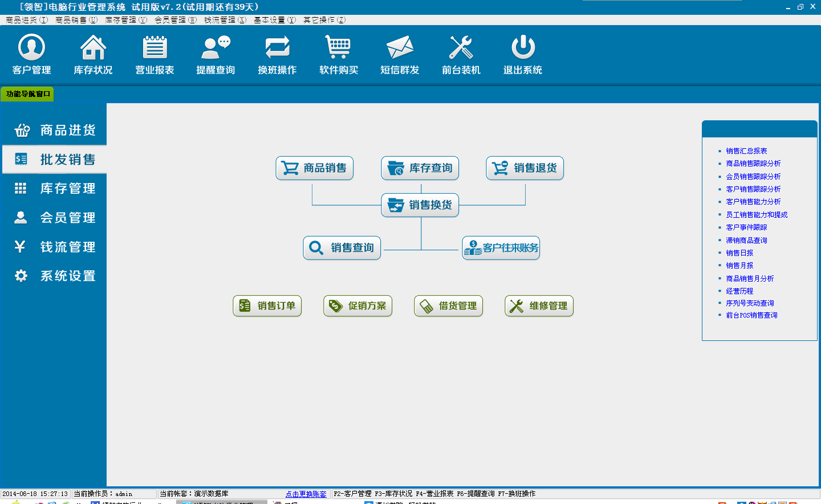Open the 商品进货 menu bar item
The width and height of the screenshot is (821, 504).
pos(26,20)
